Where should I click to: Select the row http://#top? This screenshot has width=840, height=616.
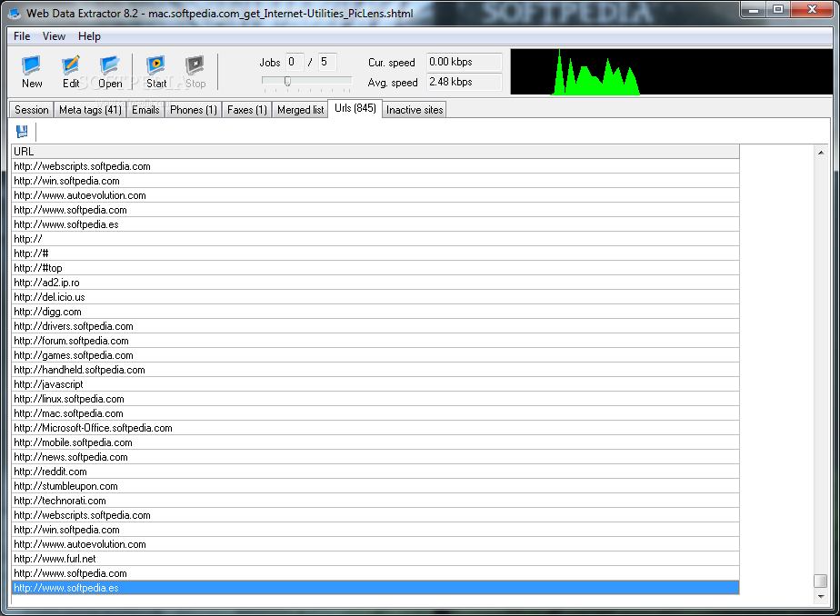click(x=375, y=268)
